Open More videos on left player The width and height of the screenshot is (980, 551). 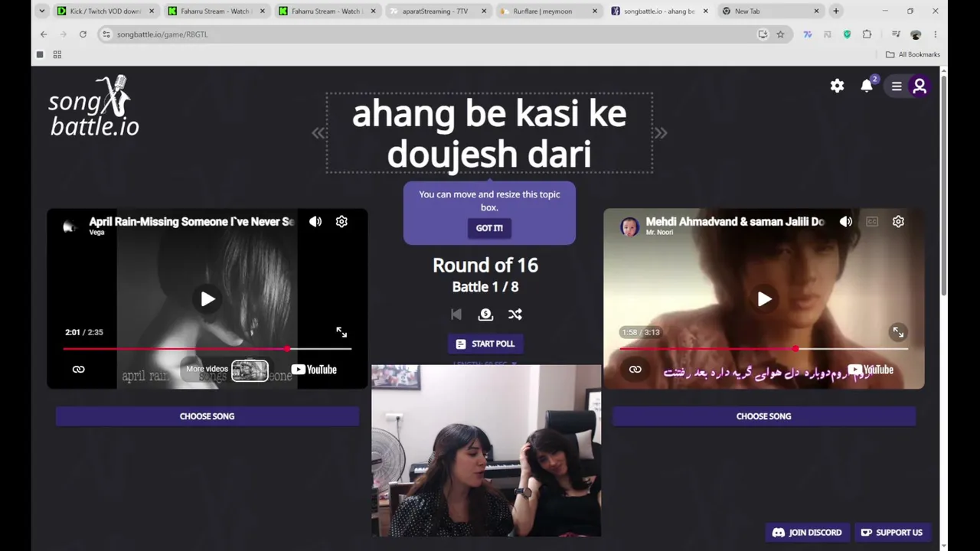pyautogui.click(x=227, y=370)
